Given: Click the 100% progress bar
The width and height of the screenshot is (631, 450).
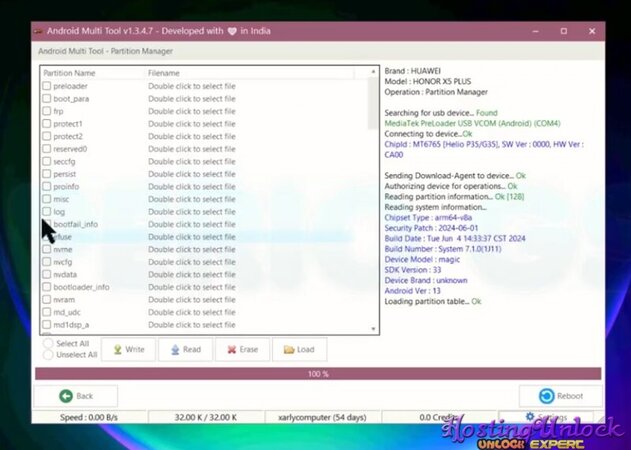Looking at the screenshot, I should point(317,374).
